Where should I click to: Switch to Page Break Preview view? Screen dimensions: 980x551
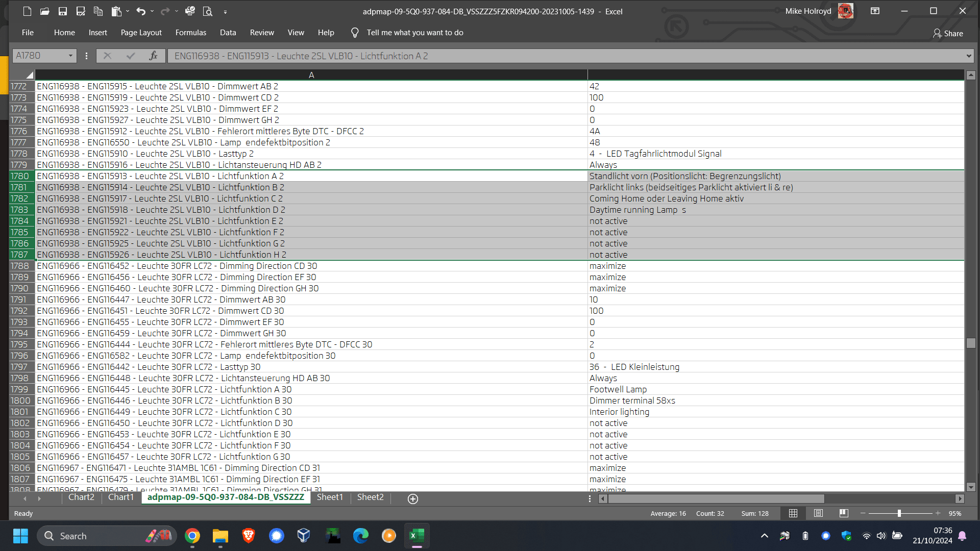[x=843, y=513]
